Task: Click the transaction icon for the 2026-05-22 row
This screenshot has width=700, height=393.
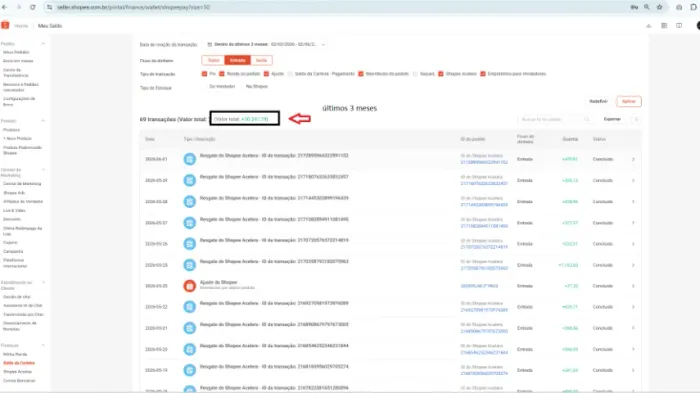Action: tap(190, 307)
